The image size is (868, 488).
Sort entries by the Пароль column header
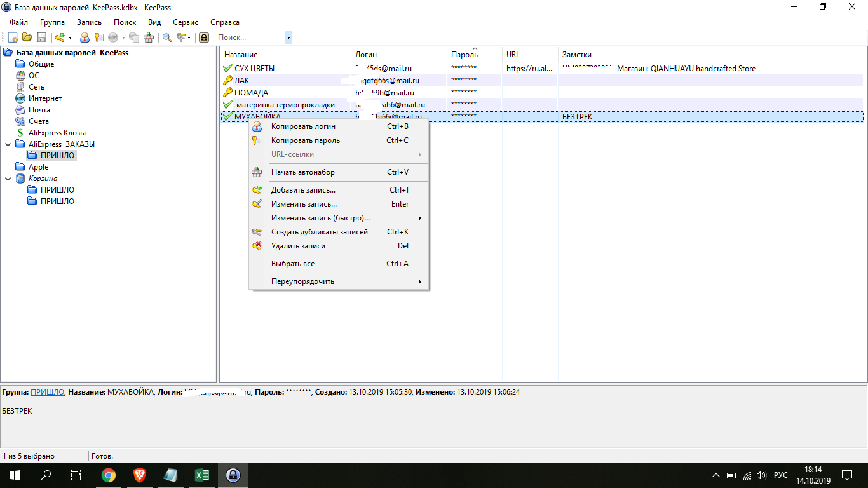pos(475,55)
